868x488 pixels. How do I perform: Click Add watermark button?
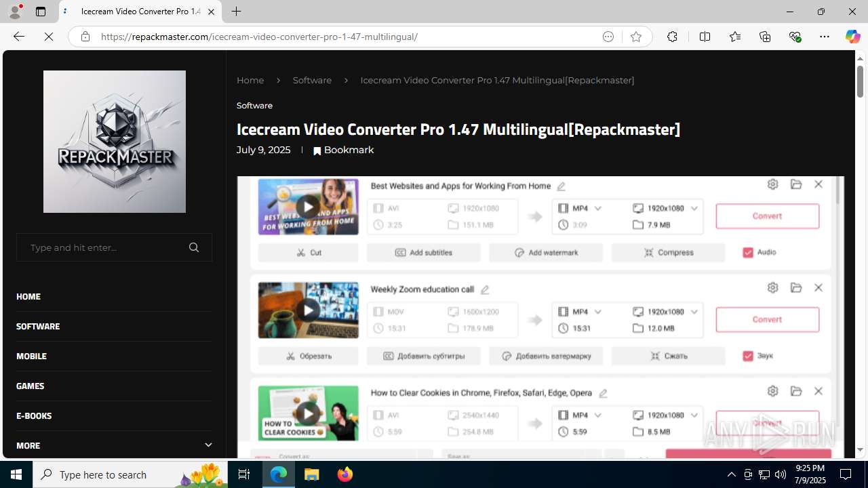[546, 252]
